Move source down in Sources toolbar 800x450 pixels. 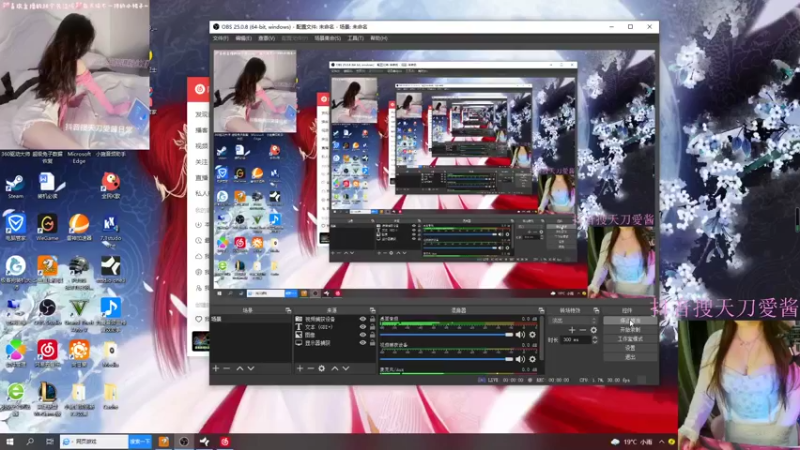[x=346, y=368]
